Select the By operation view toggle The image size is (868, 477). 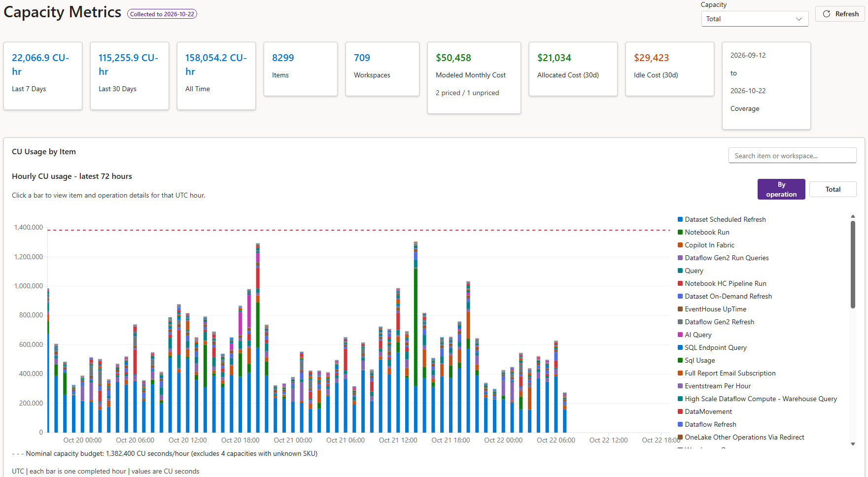click(x=781, y=189)
